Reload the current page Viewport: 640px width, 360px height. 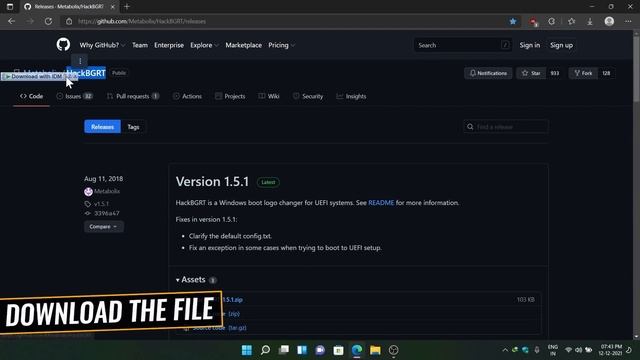coord(48,21)
